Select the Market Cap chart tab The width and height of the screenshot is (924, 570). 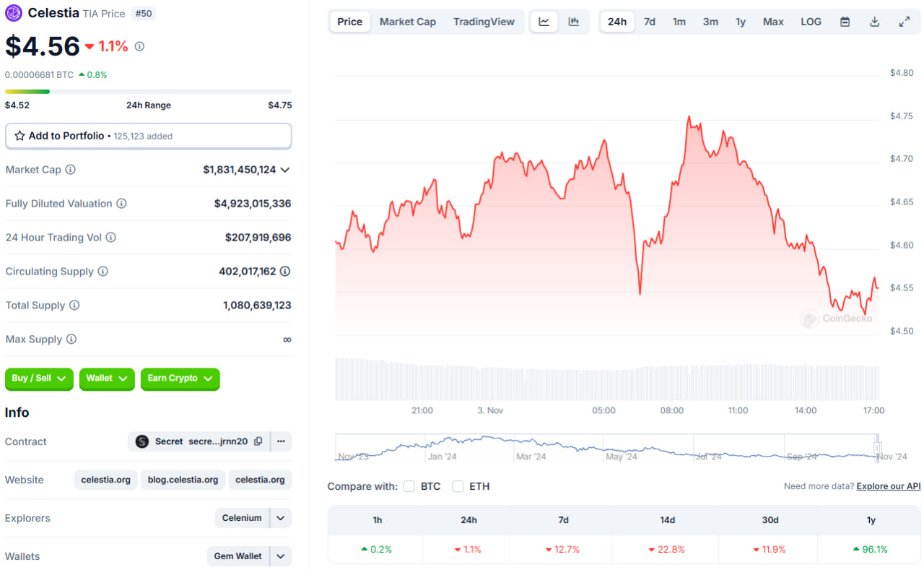click(408, 22)
